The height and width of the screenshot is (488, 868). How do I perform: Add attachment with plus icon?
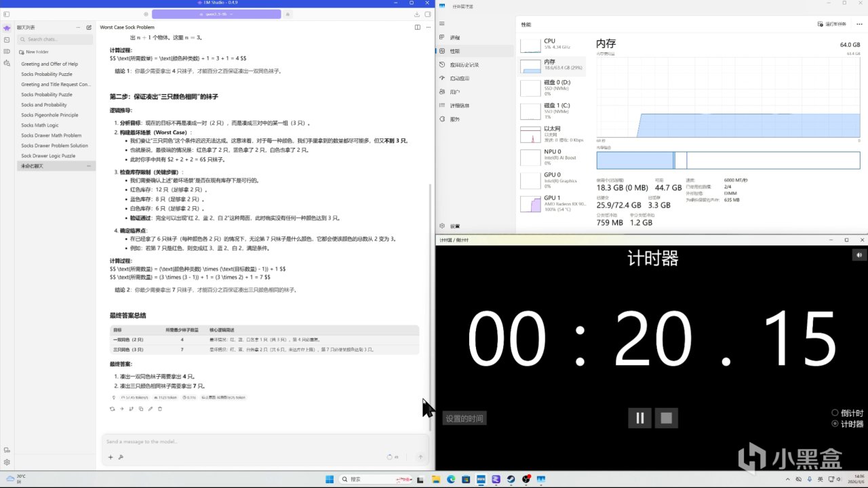coord(111,457)
